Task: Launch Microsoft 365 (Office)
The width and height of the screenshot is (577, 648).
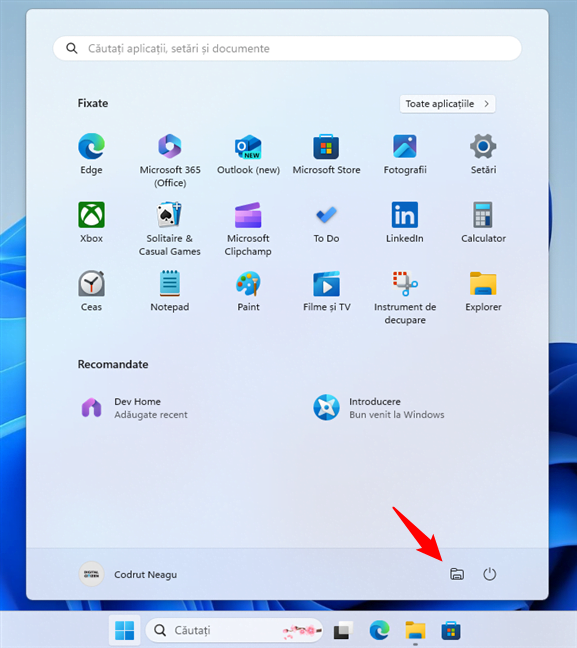Action: 170,160
